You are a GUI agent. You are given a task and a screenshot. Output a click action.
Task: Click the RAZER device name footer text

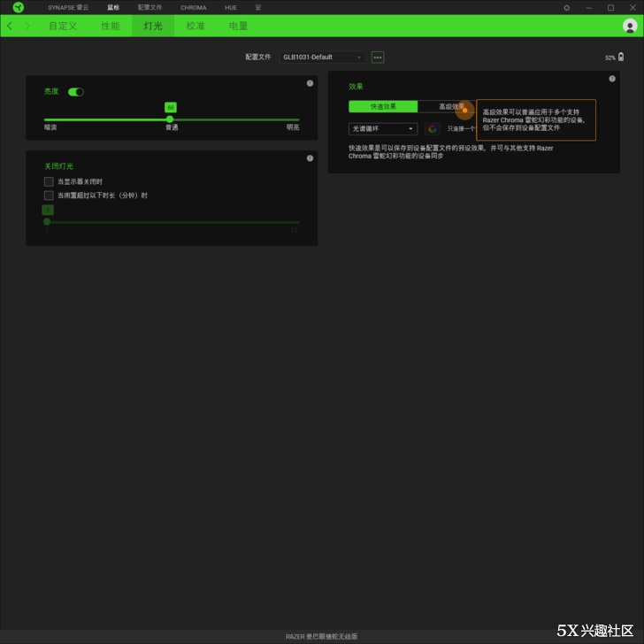coord(322,636)
